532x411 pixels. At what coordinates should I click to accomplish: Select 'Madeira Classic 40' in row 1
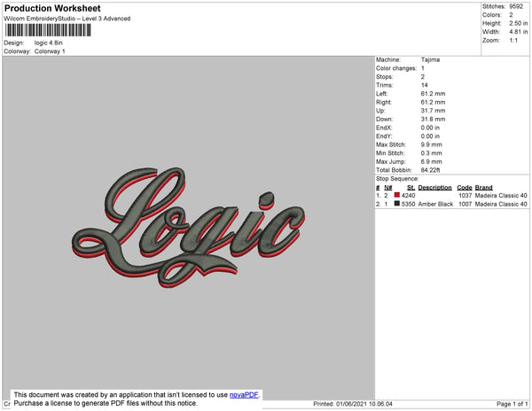[x=501, y=196]
